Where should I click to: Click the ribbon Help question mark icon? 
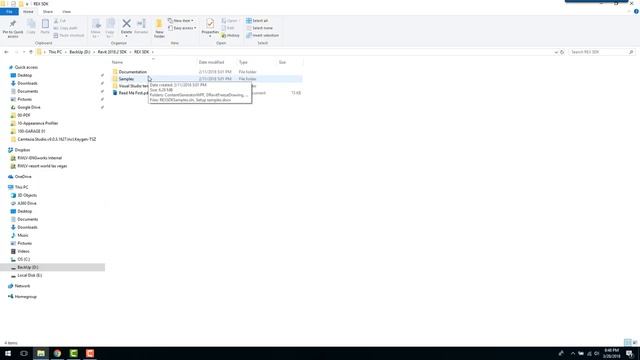tap(636, 11)
